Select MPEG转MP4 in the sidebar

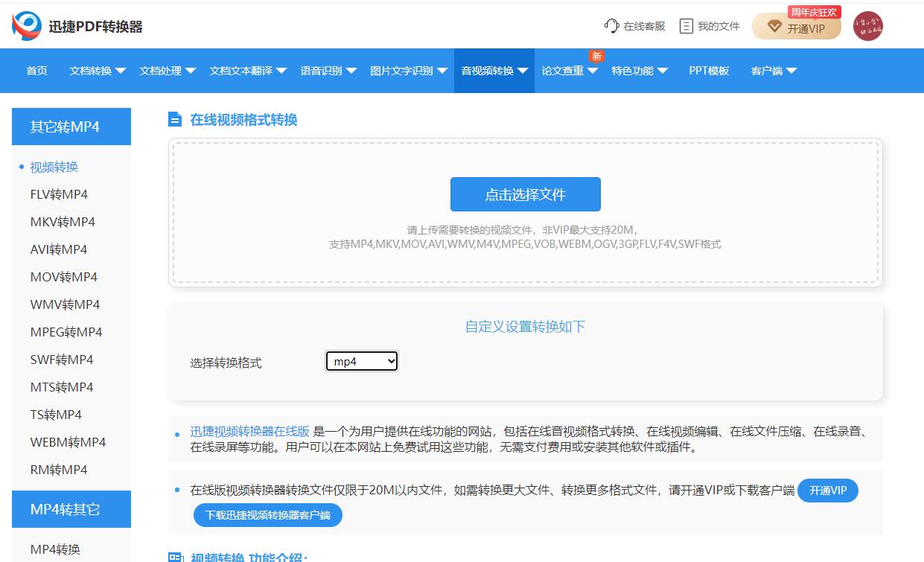click(x=66, y=332)
